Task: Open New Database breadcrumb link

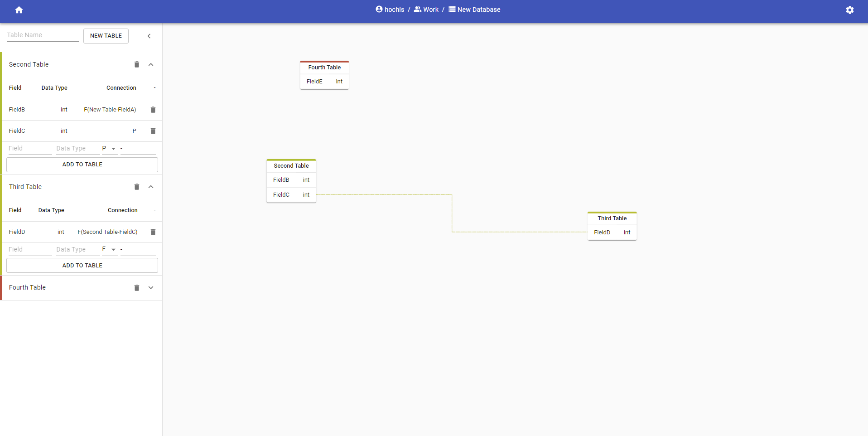Action: (x=474, y=10)
